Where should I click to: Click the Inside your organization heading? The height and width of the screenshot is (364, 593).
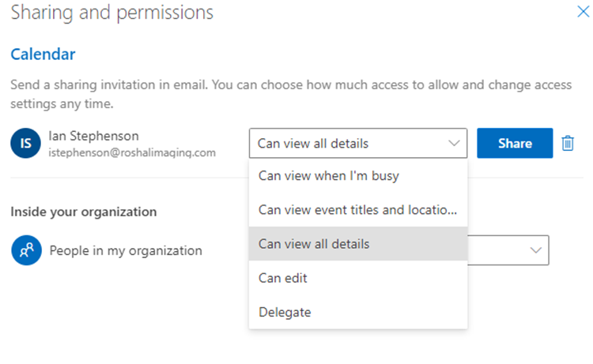coord(84,212)
